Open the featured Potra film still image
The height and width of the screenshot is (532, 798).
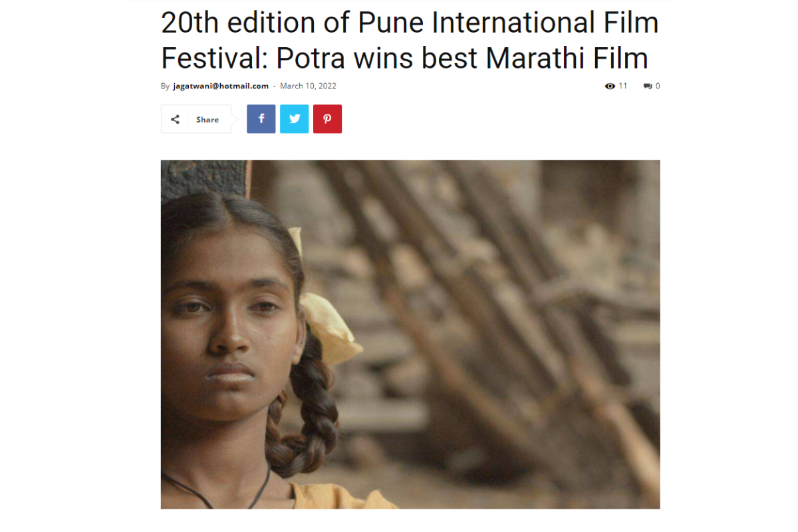point(410,334)
